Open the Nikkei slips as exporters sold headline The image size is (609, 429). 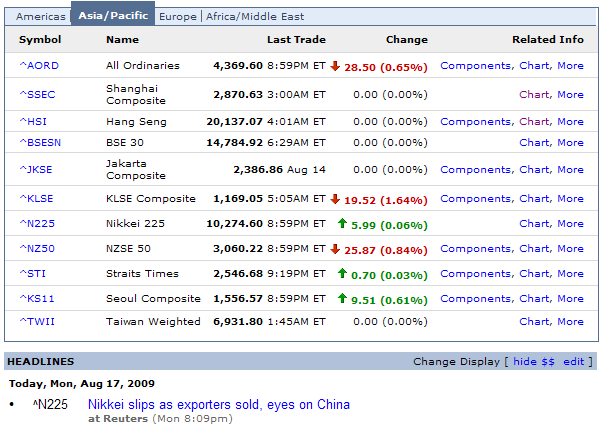coord(219,405)
